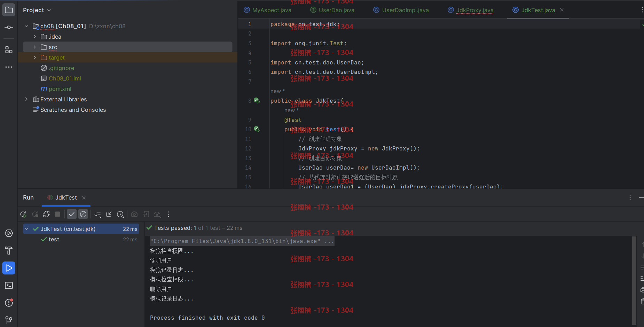644x327 pixels.
Task: Rerun the JdkTest run configuration
Action: (x=23, y=214)
